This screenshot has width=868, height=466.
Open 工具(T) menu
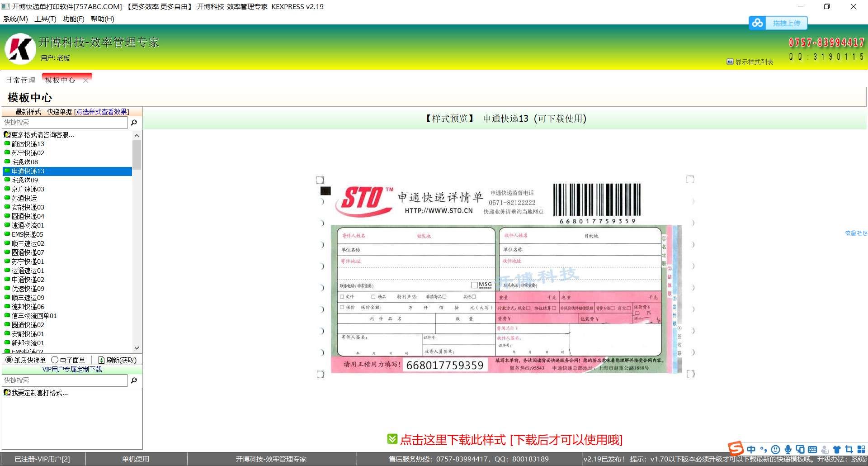click(x=45, y=19)
